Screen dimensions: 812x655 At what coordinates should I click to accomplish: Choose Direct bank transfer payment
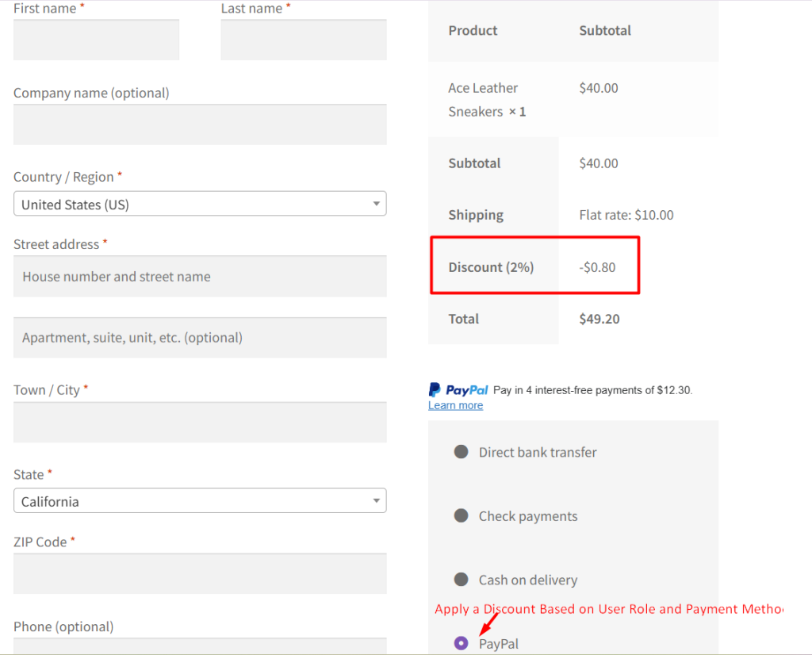[x=461, y=451]
